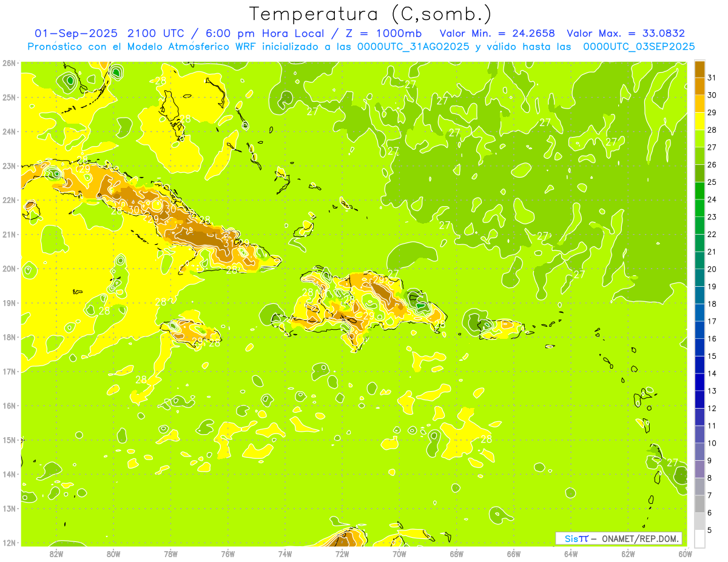
Task: Click 'Valor Min. = 24.2658' text
Action: click(498, 33)
